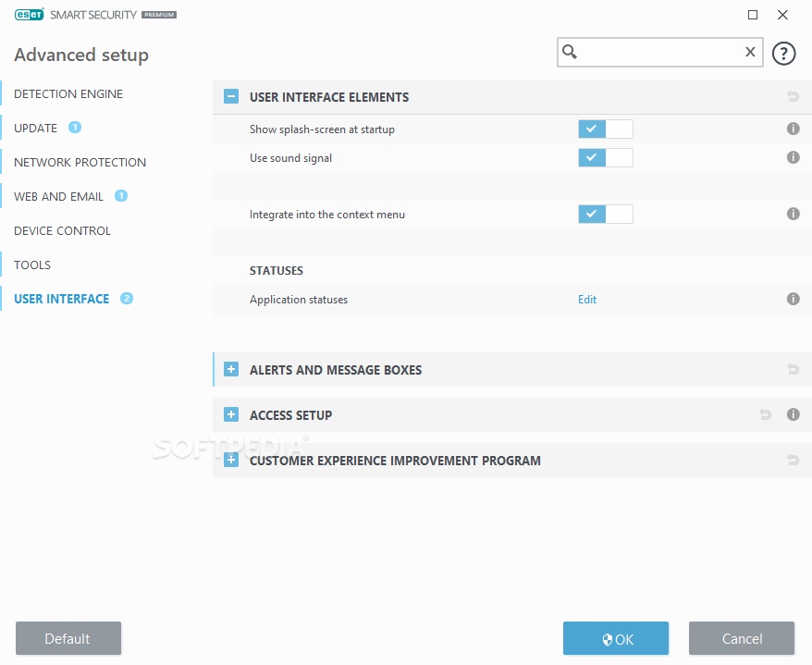812x665 pixels.
Task: Maximize the Advanced setup window
Action: pyautogui.click(x=753, y=15)
